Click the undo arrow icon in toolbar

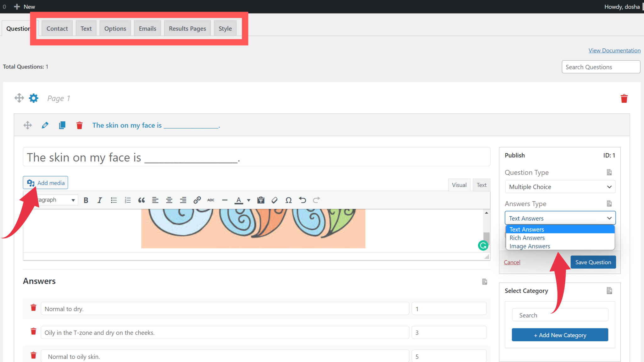coord(303,200)
